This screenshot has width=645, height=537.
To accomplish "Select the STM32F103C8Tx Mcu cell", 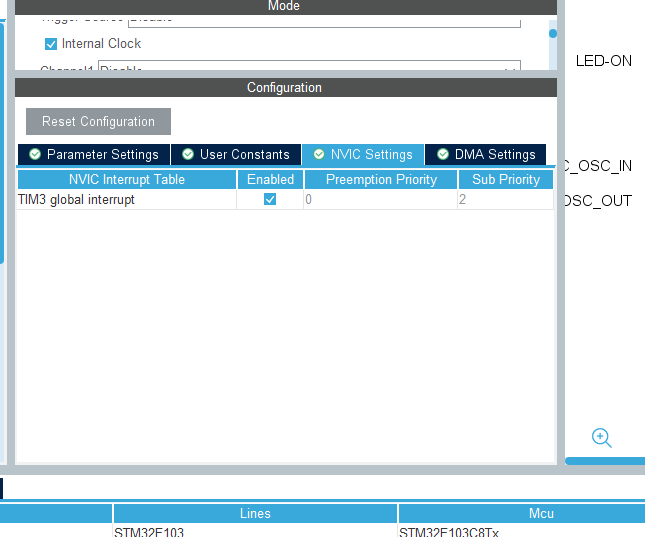I will pyautogui.click(x=522, y=531).
